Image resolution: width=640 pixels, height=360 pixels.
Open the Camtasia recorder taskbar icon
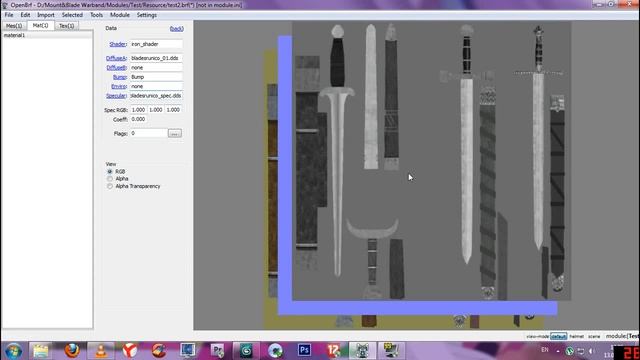[x=246, y=351]
